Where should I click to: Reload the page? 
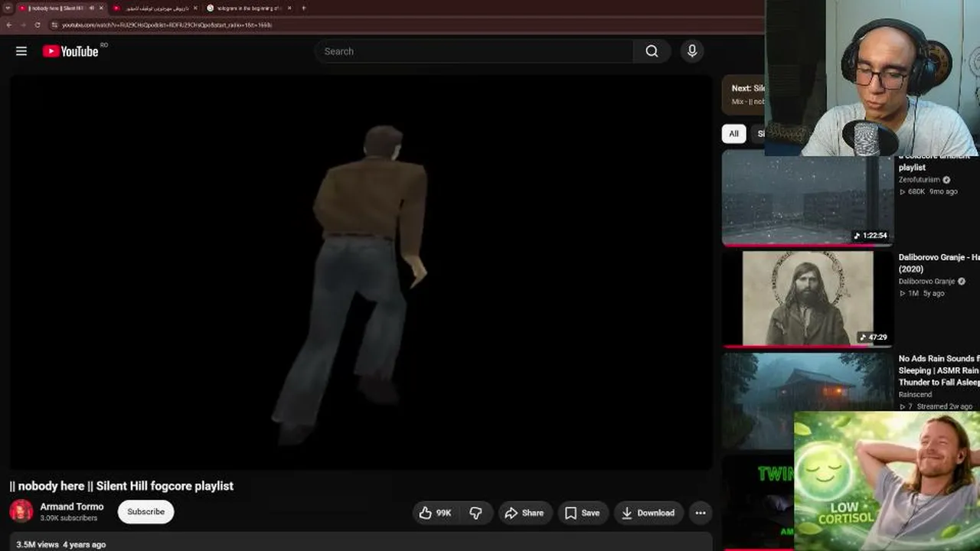38,24
